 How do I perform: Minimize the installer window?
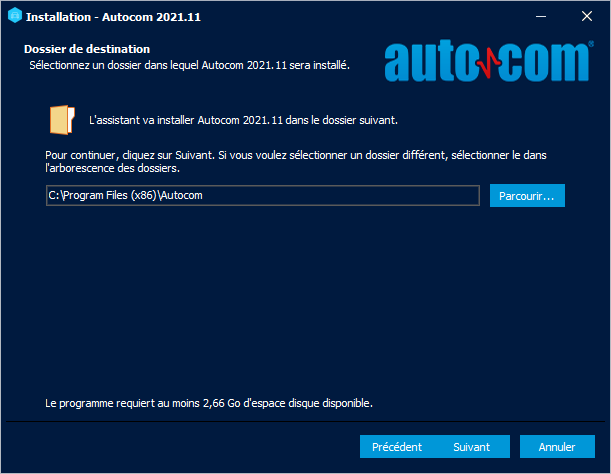(x=541, y=16)
